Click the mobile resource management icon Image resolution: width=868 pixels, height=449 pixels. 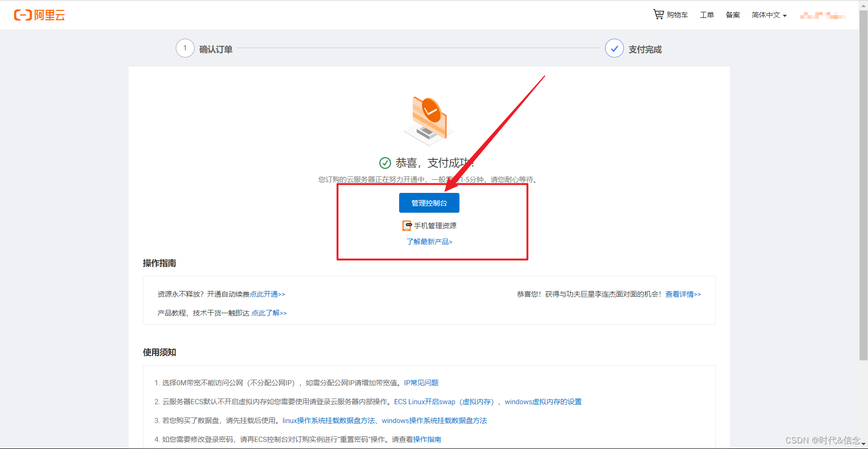[407, 225]
